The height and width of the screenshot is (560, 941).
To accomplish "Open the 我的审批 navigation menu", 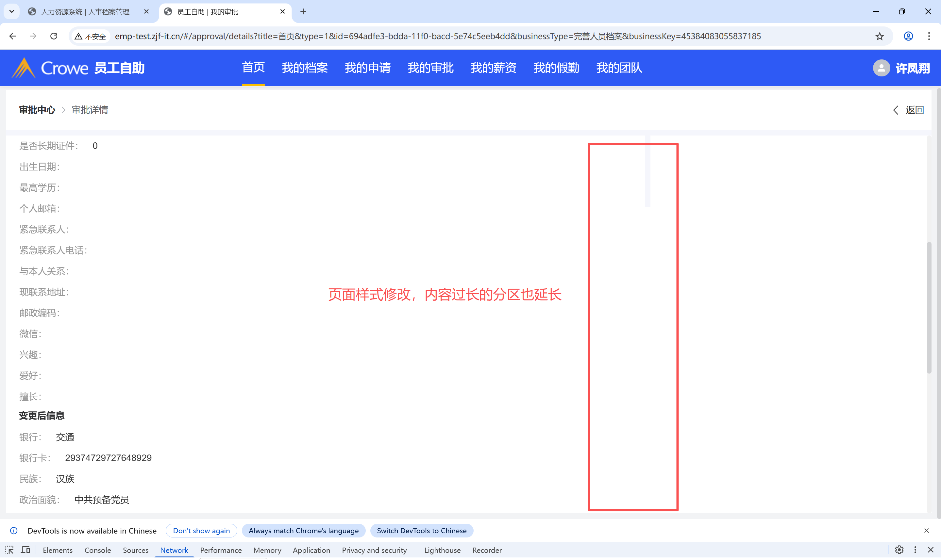I will (x=430, y=68).
